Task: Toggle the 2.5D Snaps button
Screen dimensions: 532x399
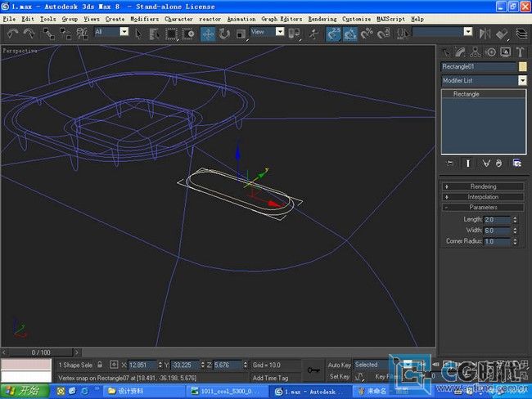Action: pyautogui.click(x=333, y=34)
